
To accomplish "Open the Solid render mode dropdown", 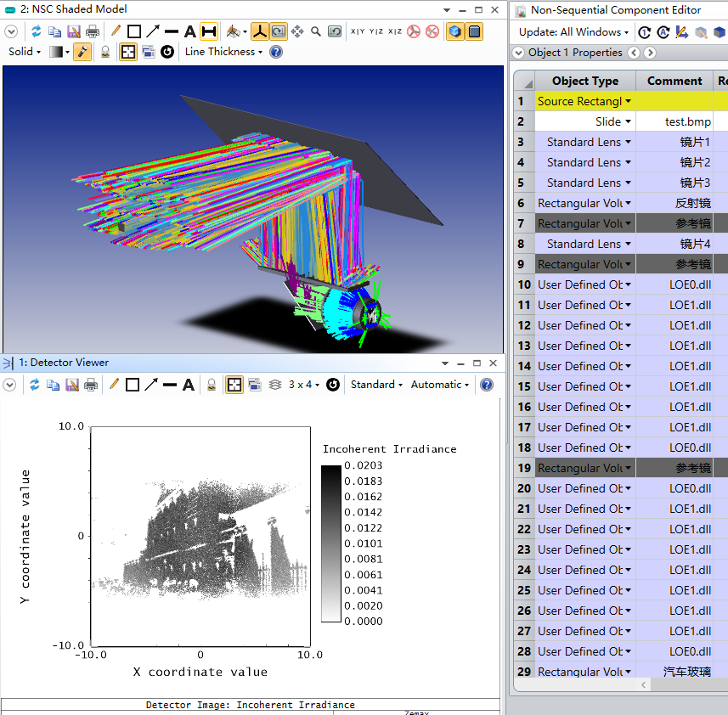I will pos(25,52).
